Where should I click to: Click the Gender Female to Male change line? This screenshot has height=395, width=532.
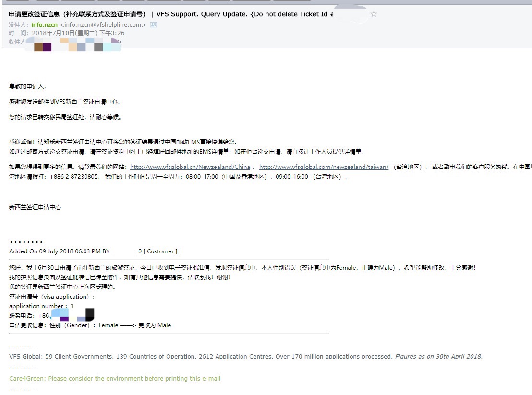tap(90, 325)
